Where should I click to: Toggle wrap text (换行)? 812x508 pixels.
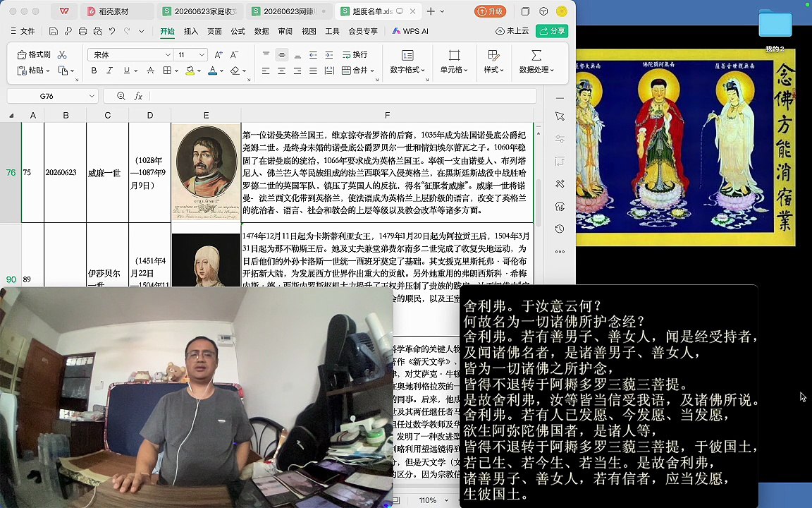point(355,54)
